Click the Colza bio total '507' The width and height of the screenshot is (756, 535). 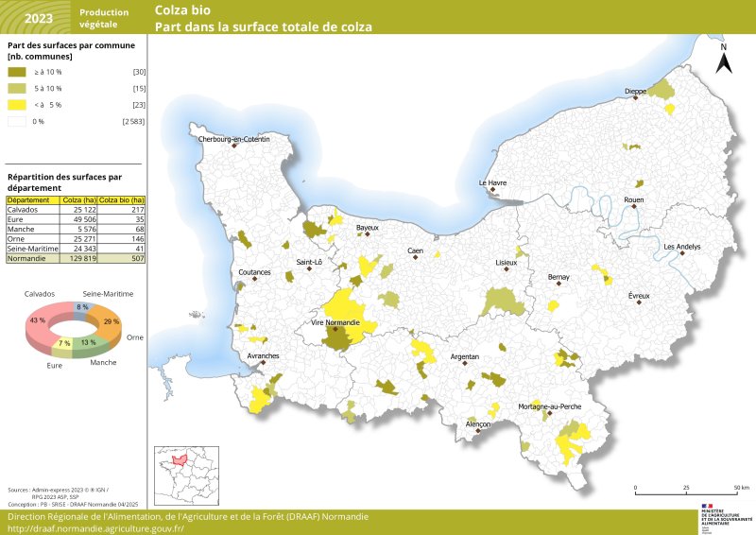pos(138,258)
